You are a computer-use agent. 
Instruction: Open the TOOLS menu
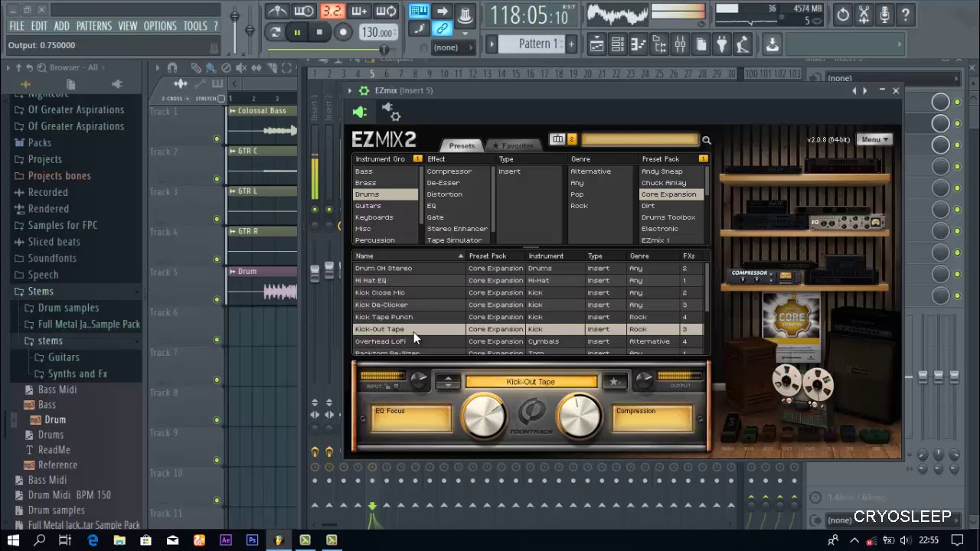pyautogui.click(x=195, y=26)
